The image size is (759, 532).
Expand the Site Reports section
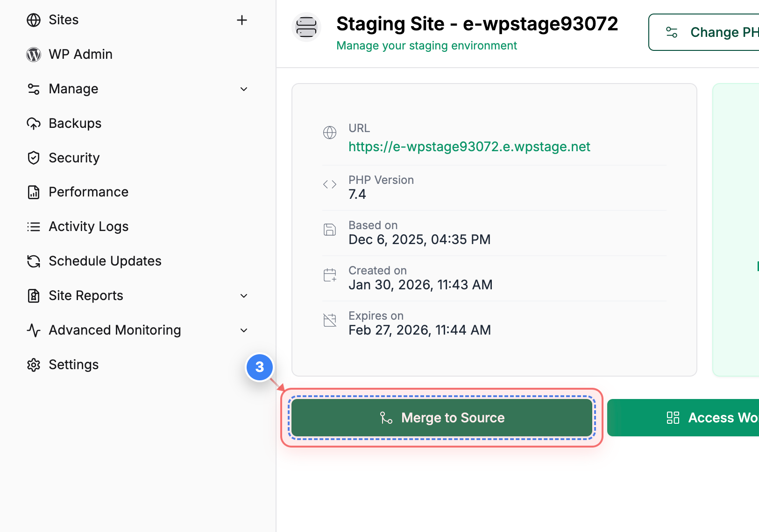243,295
